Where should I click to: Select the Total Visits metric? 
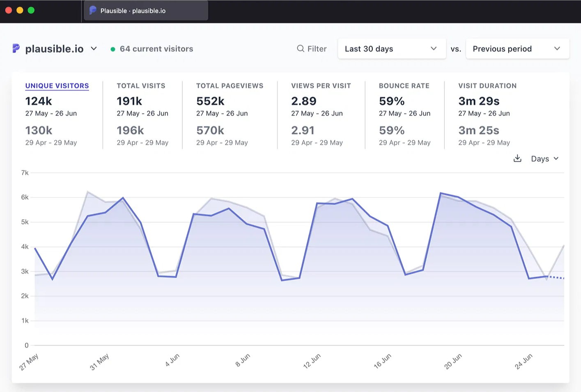(x=141, y=86)
